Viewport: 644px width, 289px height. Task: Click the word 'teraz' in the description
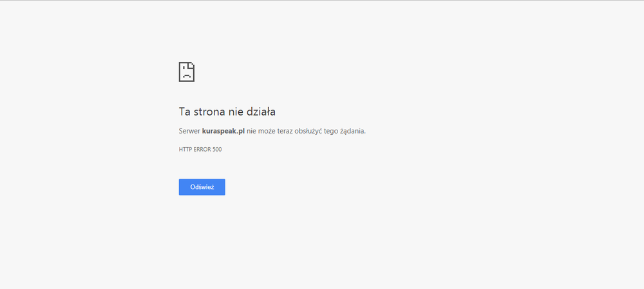(x=283, y=131)
